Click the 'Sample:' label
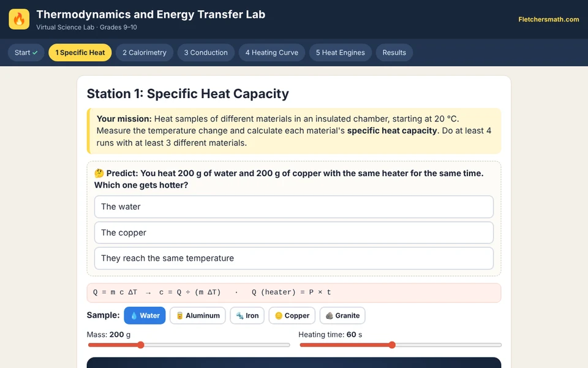Image resolution: width=588 pixels, height=368 pixels. click(103, 315)
